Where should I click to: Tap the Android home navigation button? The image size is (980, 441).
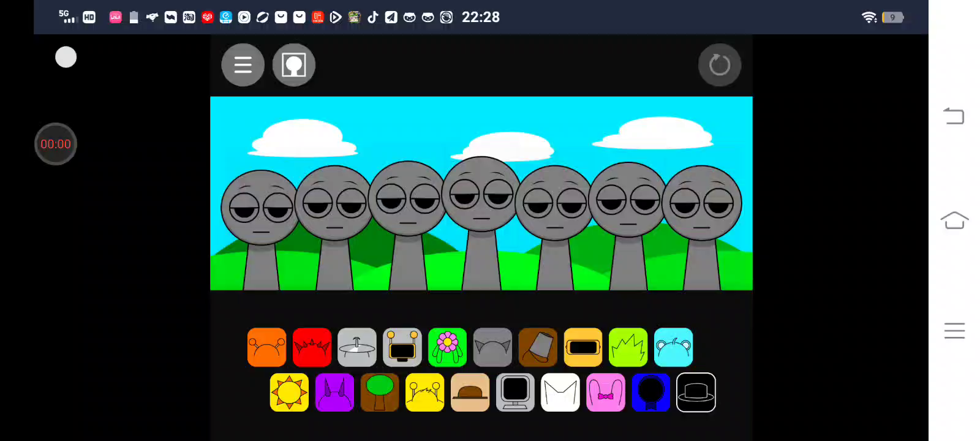point(954,221)
